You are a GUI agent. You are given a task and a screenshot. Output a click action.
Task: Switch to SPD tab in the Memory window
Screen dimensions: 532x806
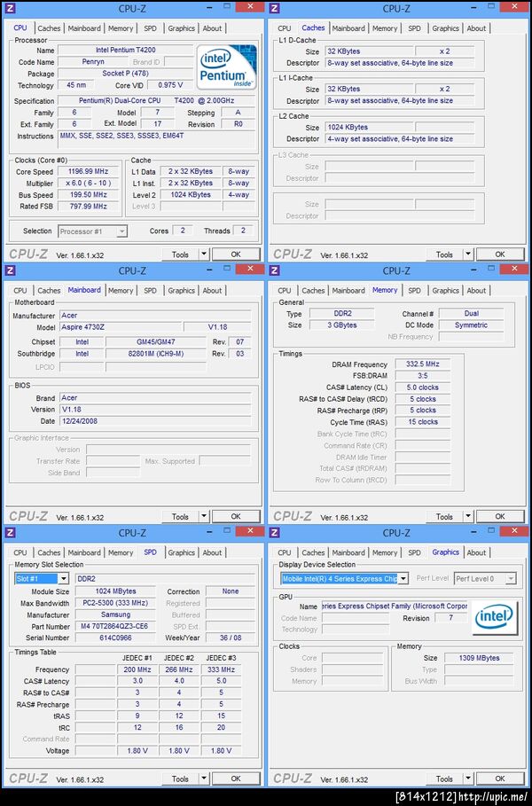pos(414,291)
